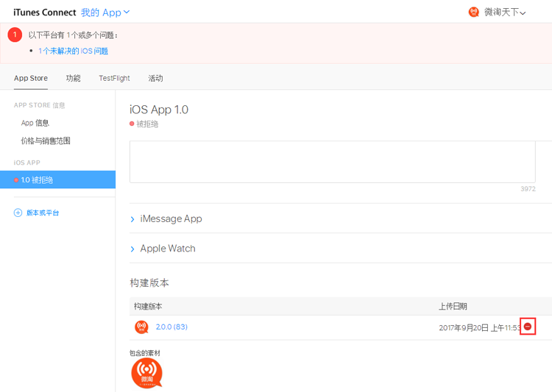Click the 微淘天下 account avatar icon

tap(473, 12)
